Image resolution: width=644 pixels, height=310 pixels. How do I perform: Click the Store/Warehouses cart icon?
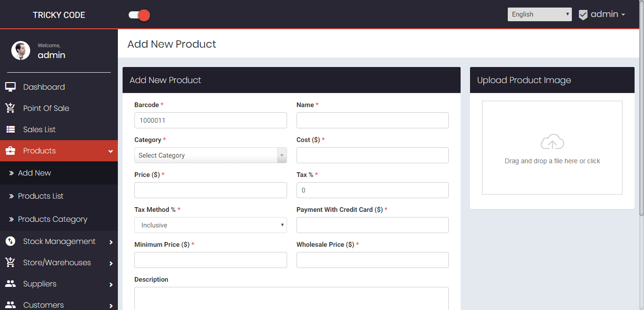[10, 262]
